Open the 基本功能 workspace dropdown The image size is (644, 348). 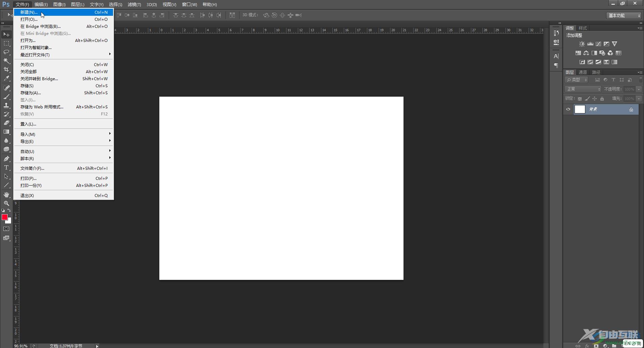(x=624, y=15)
